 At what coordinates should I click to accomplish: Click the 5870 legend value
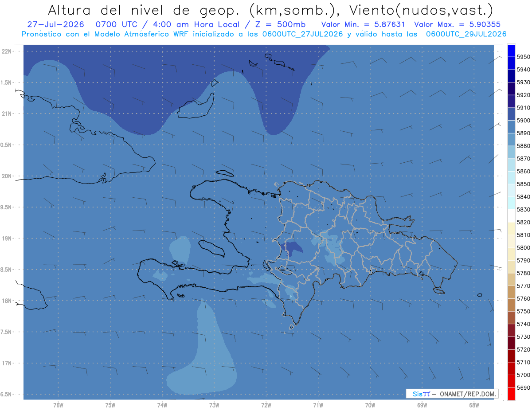[x=524, y=158]
